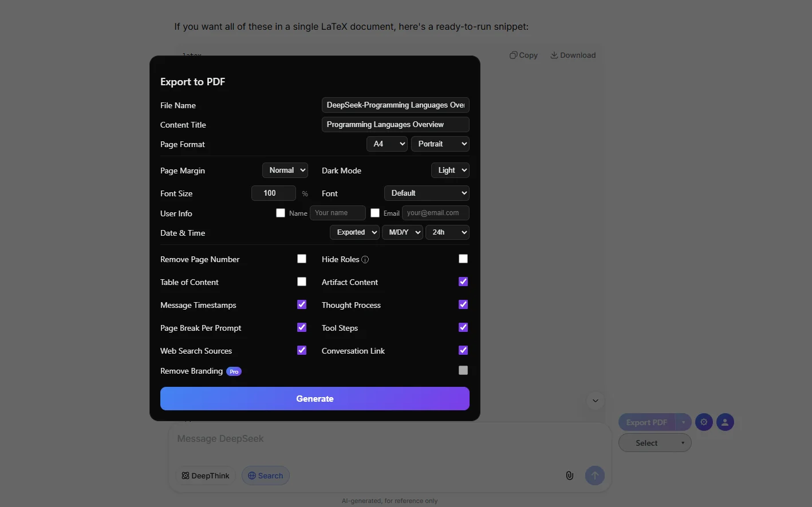Click the scroll-to-bottom chevron button
Image resolution: width=812 pixels, height=507 pixels.
tap(596, 401)
